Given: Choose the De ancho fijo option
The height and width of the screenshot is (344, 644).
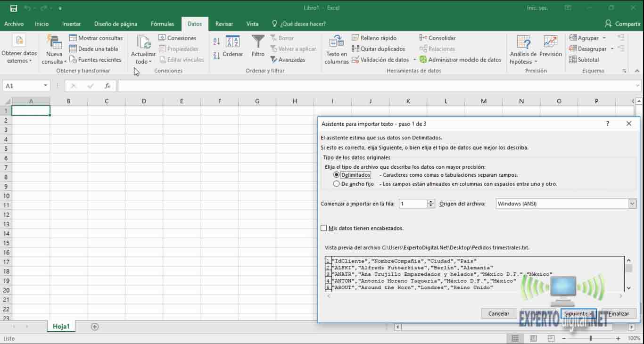Looking at the screenshot, I should (337, 184).
